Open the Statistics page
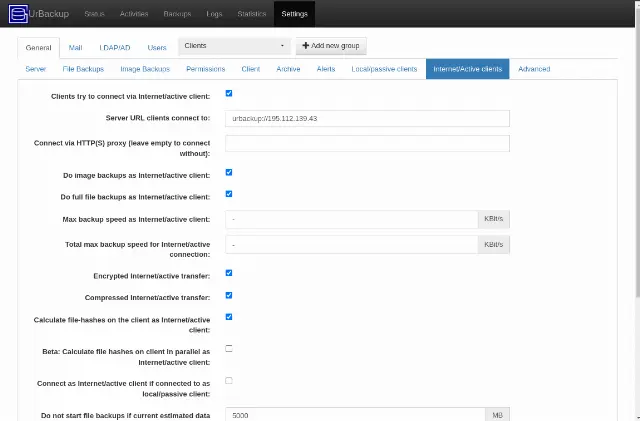The width and height of the screenshot is (640, 421). (x=252, y=14)
